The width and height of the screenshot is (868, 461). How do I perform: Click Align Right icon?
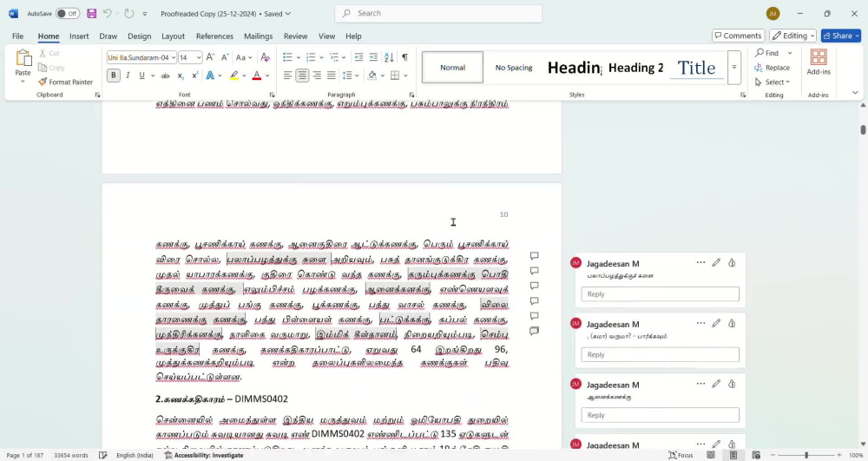pos(317,76)
